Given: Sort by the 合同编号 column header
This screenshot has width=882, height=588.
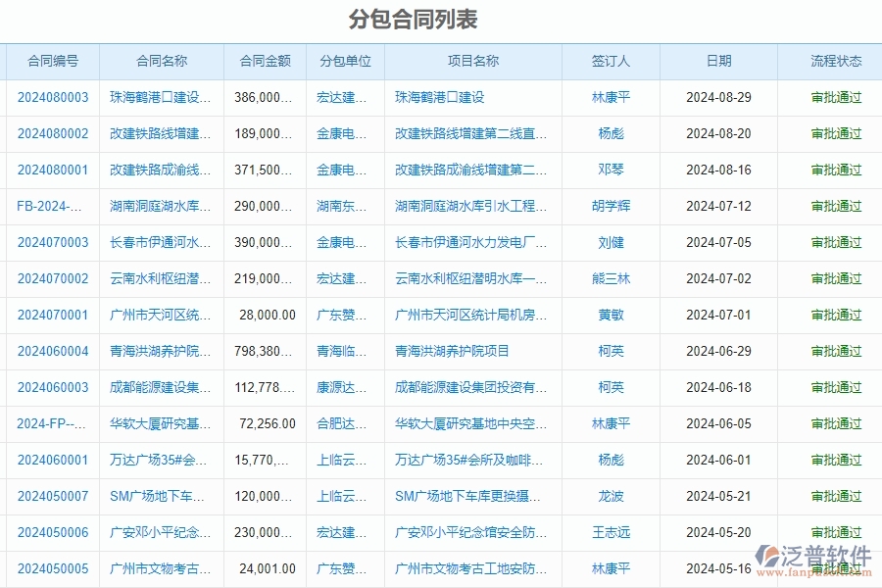Looking at the screenshot, I should point(53,61).
